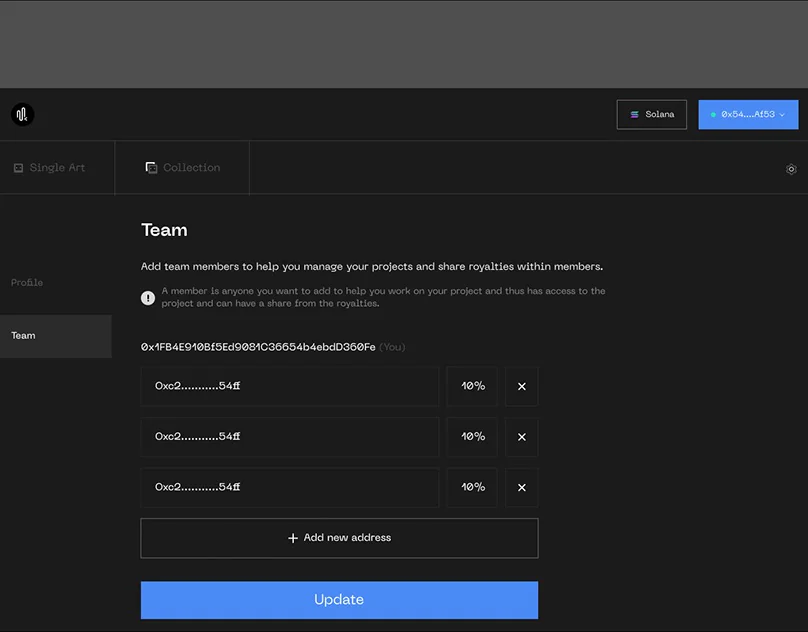
Task: Select your wallet address 0x1FB4E910...
Action: pos(258,347)
